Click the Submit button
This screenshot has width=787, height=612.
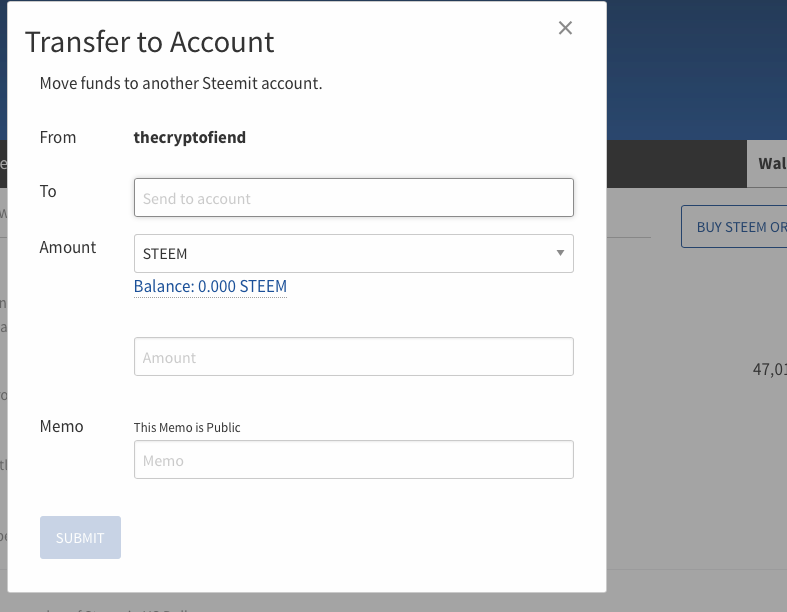click(80, 537)
